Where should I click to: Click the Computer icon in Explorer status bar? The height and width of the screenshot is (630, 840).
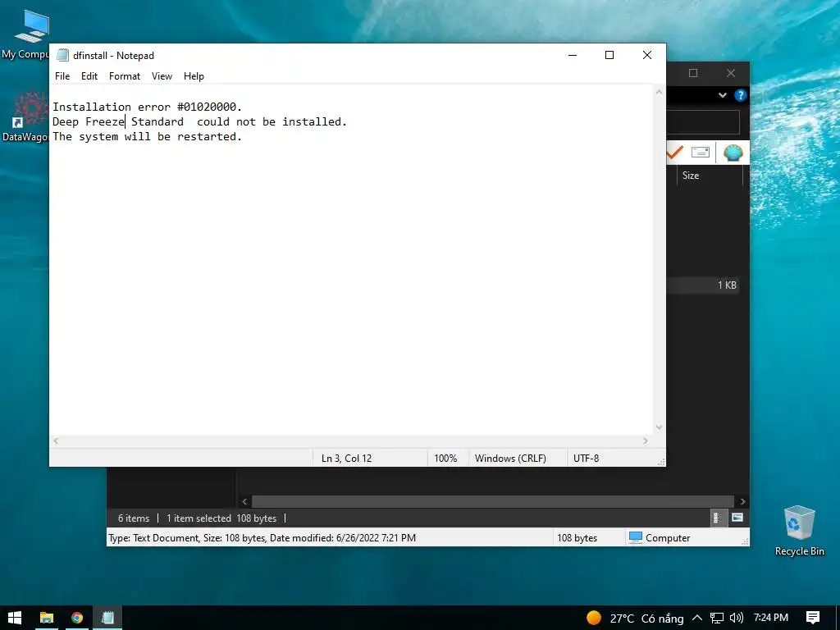[x=636, y=537]
